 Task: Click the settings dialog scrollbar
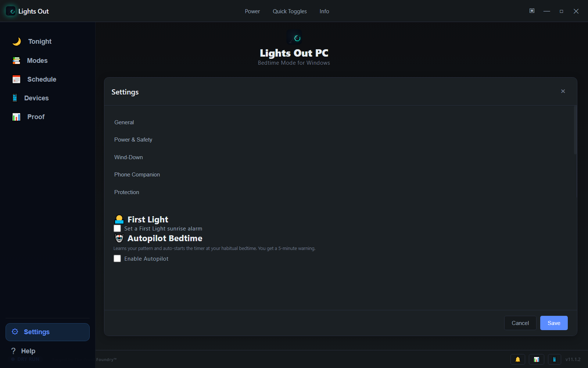click(575, 130)
